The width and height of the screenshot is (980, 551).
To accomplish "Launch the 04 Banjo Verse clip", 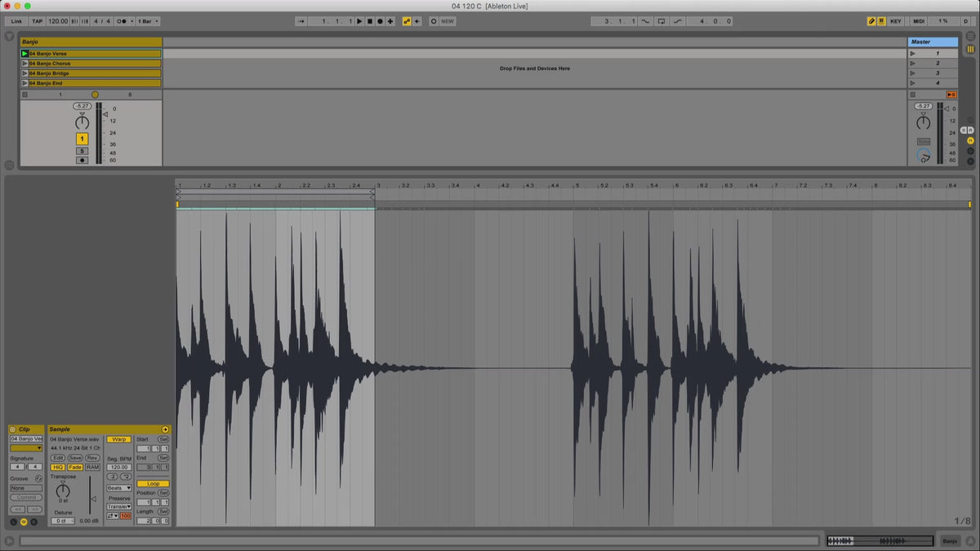I will (x=24, y=54).
